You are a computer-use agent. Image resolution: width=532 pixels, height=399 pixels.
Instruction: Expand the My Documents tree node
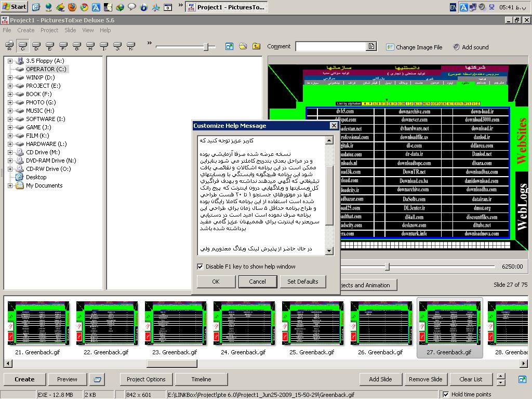pyautogui.click(x=10, y=185)
